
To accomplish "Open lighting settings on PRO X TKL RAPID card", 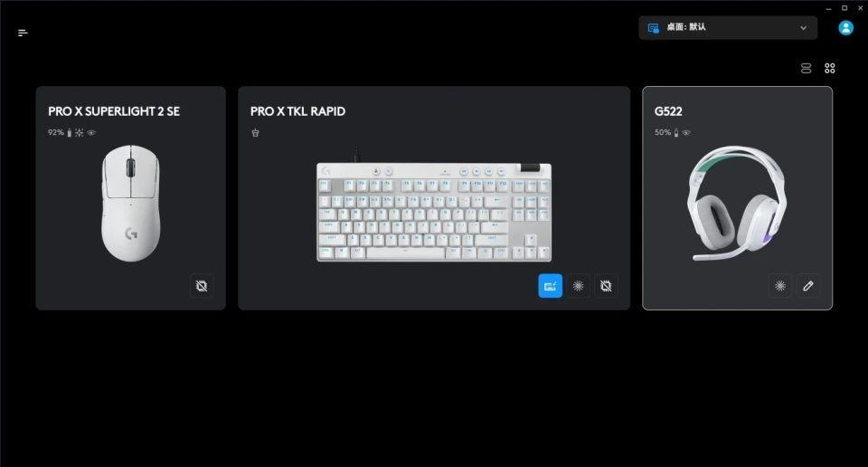I will coord(578,286).
